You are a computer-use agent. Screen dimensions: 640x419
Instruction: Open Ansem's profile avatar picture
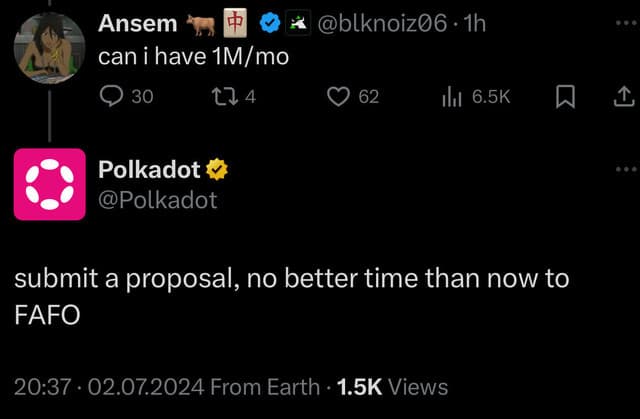point(49,48)
